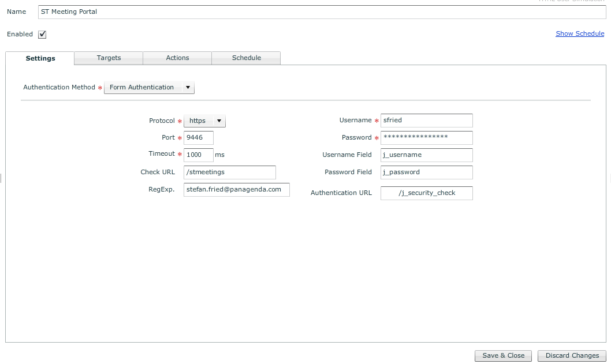Click into the Timeout field

click(198, 155)
